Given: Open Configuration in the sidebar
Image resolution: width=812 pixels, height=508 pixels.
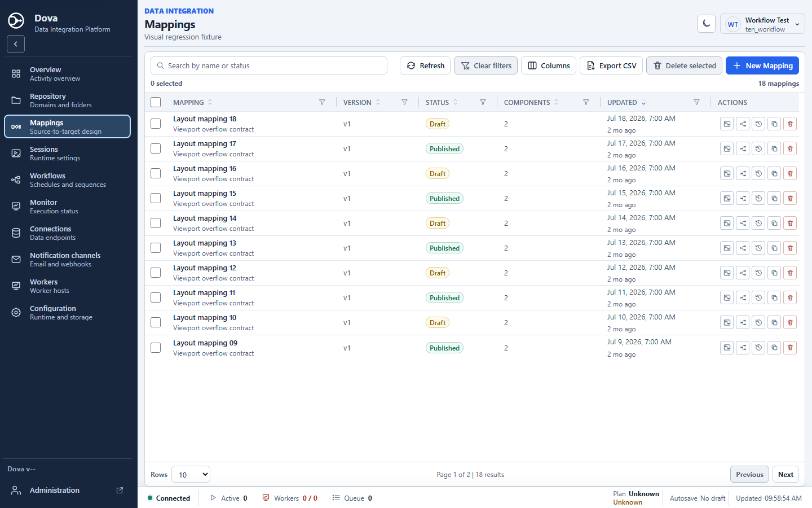Looking at the screenshot, I should (67, 313).
